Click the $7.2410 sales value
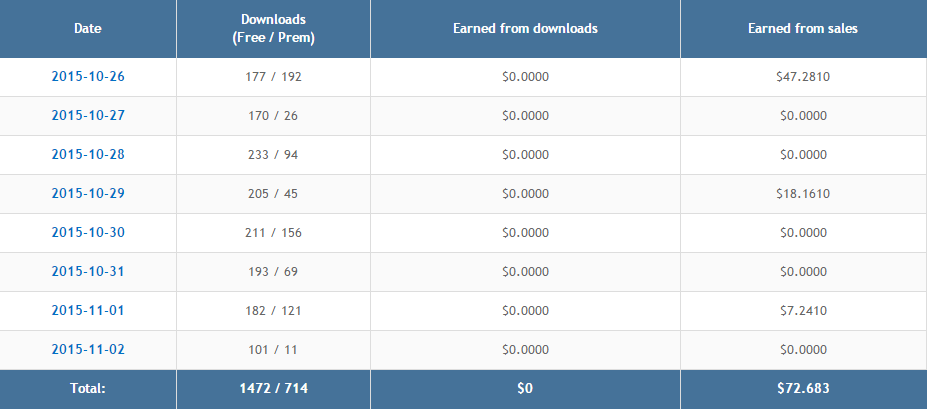The width and height of the screenshot is (927, 411). pos(803,310)
